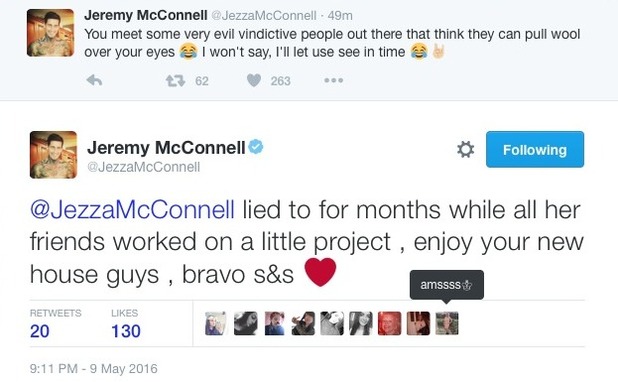The image size is (618, 382).
Task: Open the first liker avatar in the row
Action: (x=216, y=323)
